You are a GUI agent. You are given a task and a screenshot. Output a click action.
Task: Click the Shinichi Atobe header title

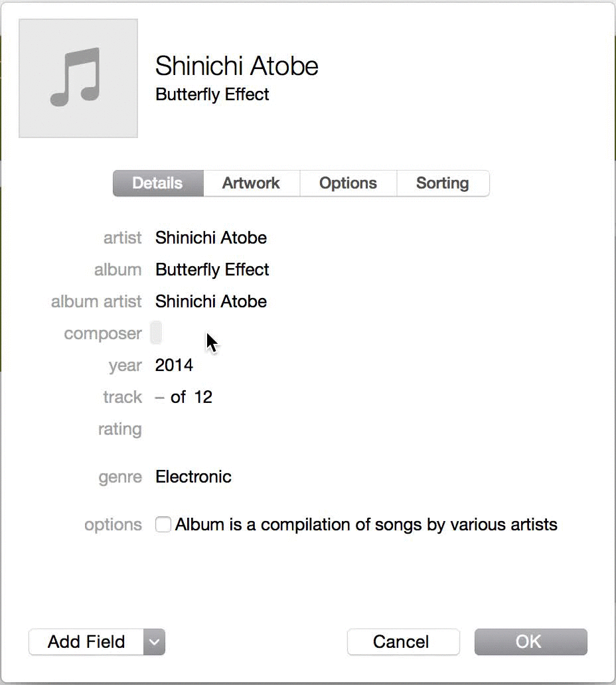[237, 66]
